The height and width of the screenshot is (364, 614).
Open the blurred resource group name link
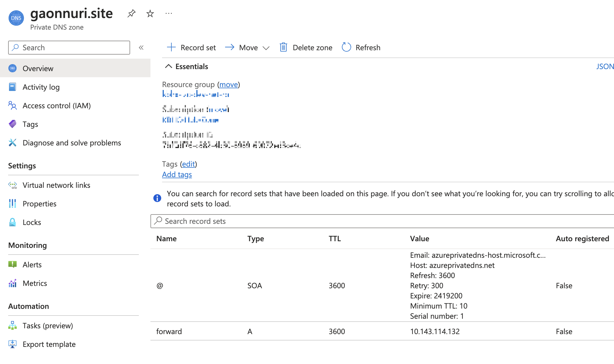196,94
